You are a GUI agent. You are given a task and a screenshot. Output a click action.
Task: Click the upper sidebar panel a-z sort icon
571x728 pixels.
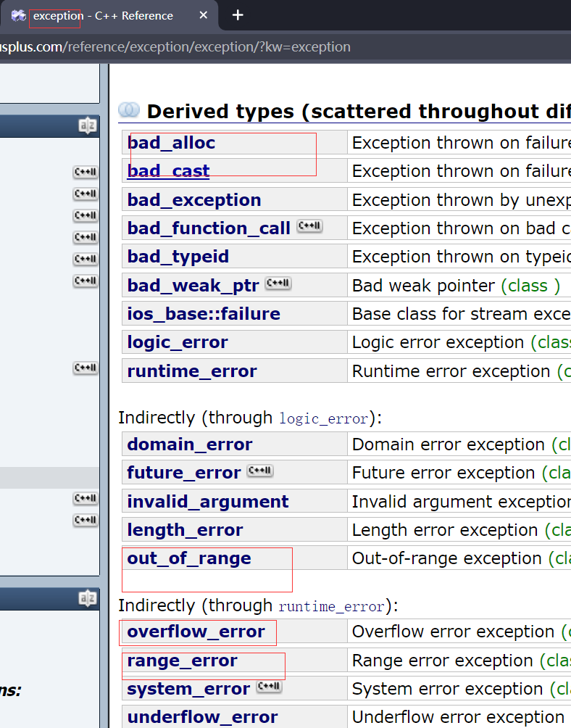coord(88,125)
